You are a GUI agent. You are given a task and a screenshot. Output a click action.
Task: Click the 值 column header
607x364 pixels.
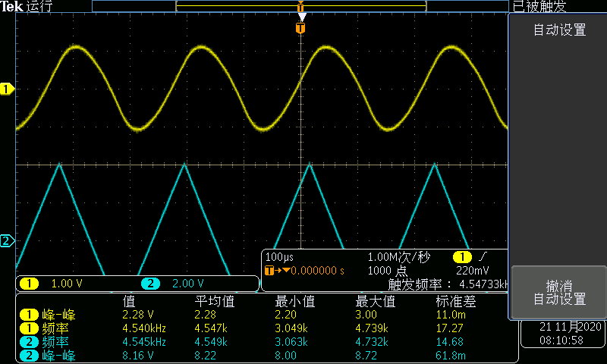(129, 301)
